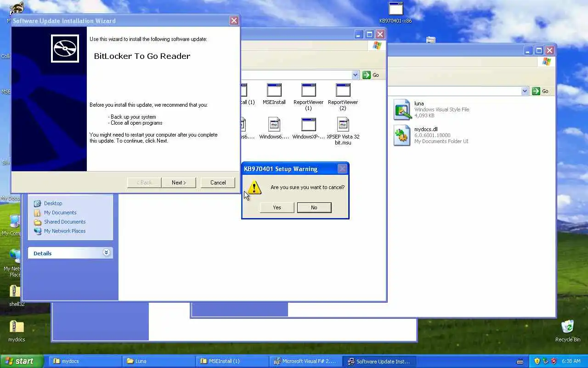Open address bar dropdown in Luna window
588x368 pixels.
point(525,91)
